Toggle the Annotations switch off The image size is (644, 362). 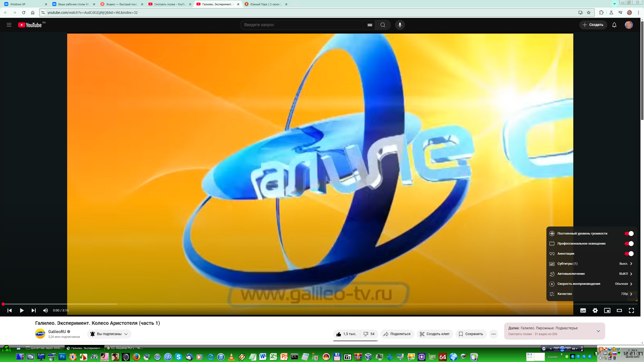click(629, 254)
